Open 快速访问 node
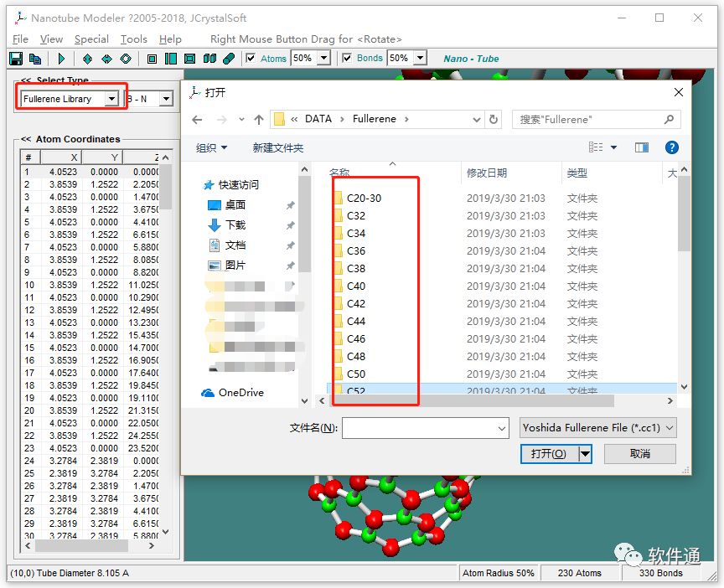The image size is (724, 588). [x=231, y=185]
